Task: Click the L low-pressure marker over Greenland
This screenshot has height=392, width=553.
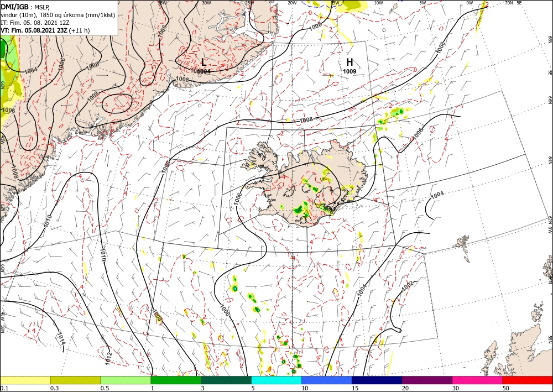Action: click(204, 62)
